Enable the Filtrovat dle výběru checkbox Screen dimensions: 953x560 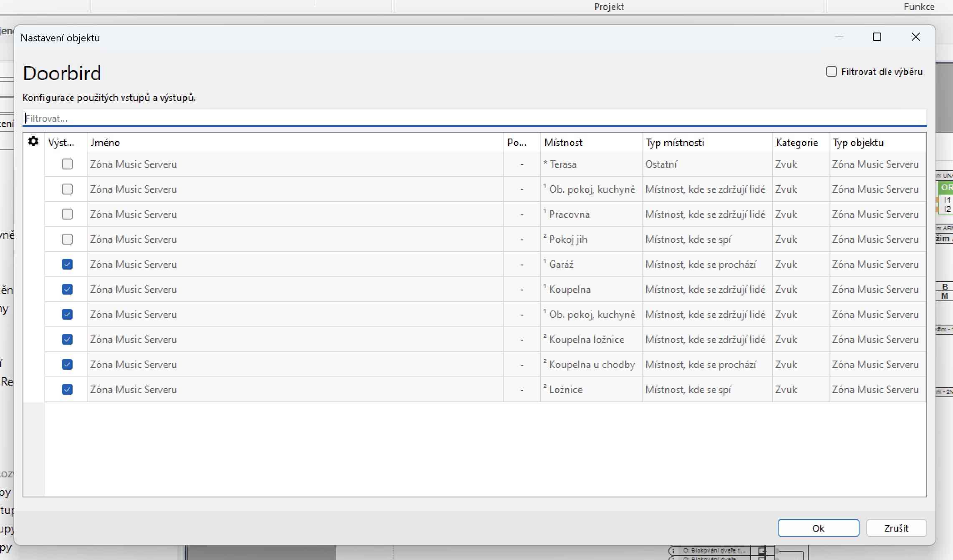coord(831,72)
